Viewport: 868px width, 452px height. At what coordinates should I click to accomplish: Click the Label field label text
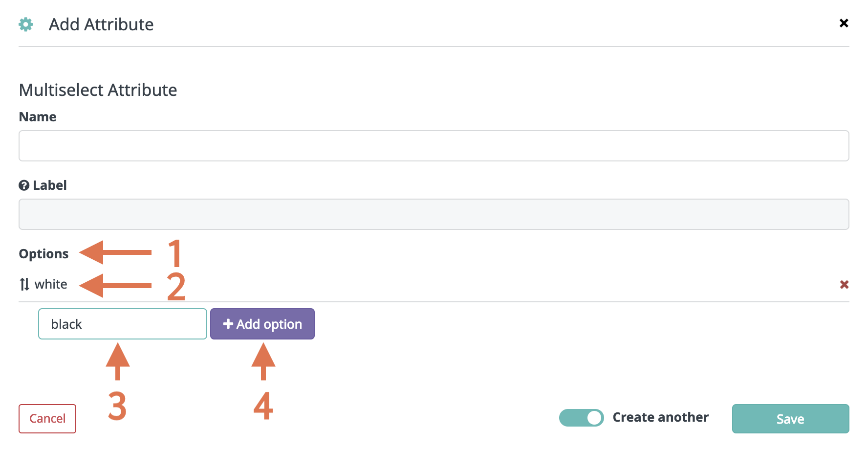[50, 185]
